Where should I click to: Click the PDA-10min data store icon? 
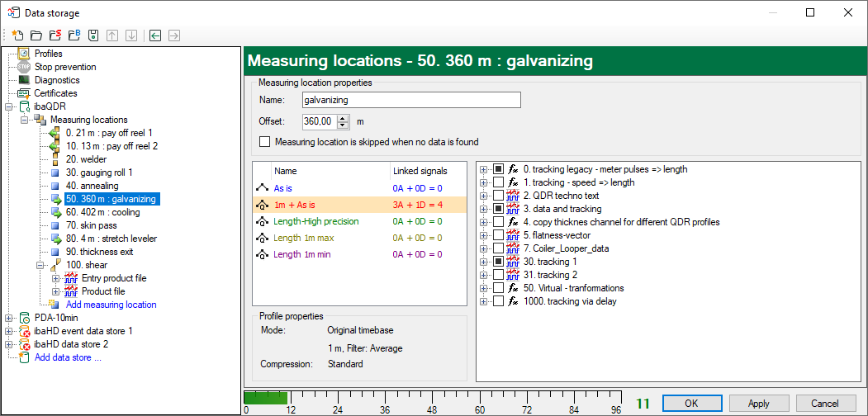tap(26, 318)
